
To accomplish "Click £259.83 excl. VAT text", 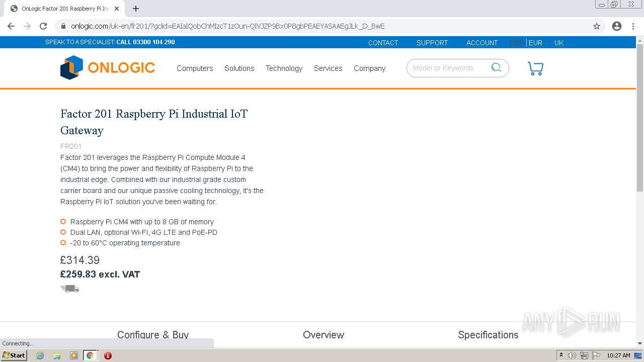I will coord(100,275).
